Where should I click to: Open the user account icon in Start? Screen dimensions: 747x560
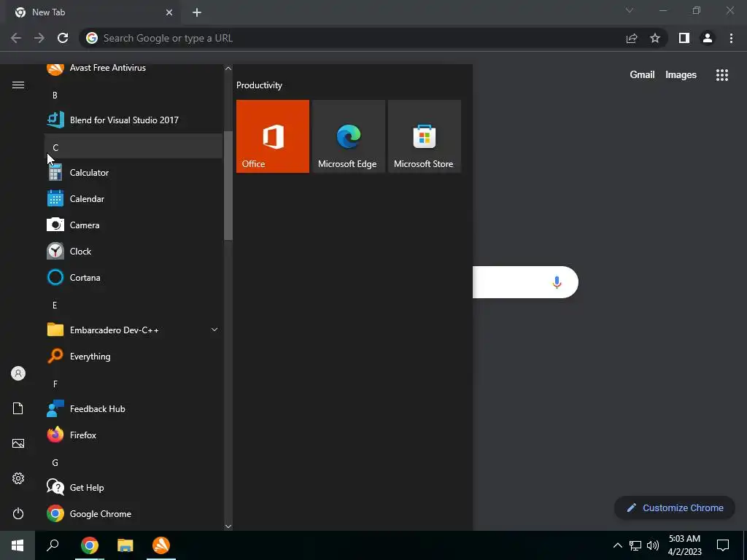pos(18,373)
